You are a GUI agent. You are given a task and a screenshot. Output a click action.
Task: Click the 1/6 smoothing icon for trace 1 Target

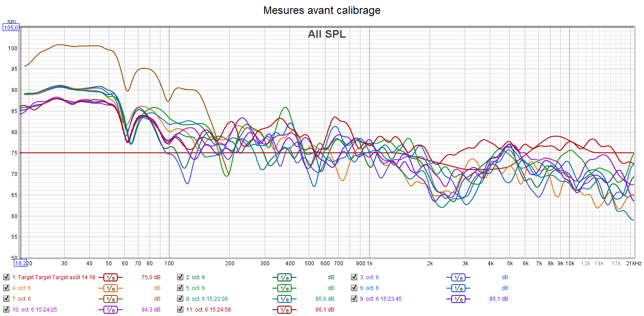click(x=110, y=277)
